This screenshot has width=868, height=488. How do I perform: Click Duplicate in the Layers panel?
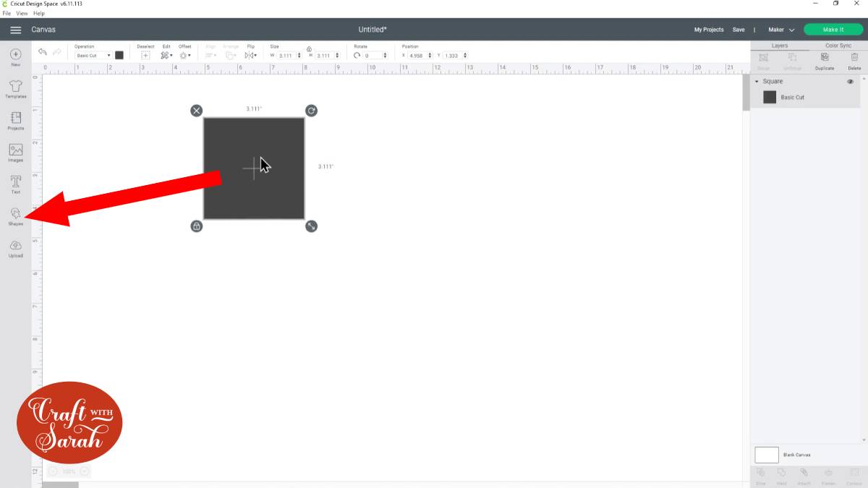(x=825, y=61)
